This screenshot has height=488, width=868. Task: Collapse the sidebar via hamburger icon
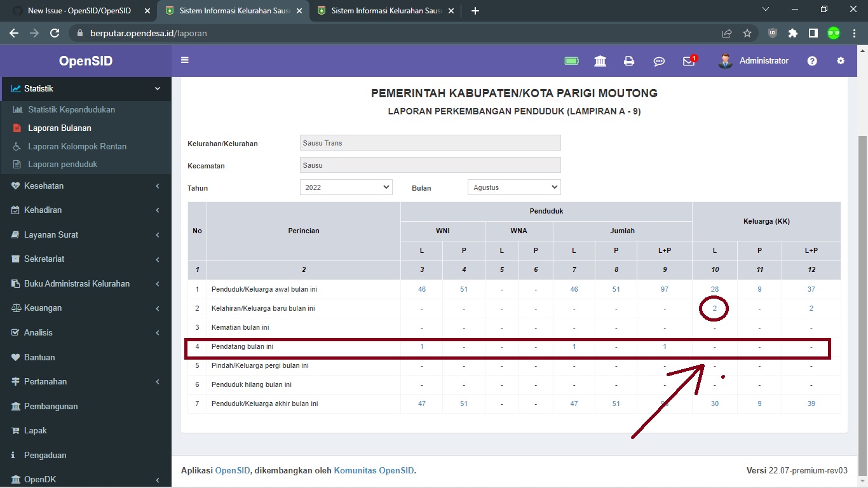click(x=184, y=58)
